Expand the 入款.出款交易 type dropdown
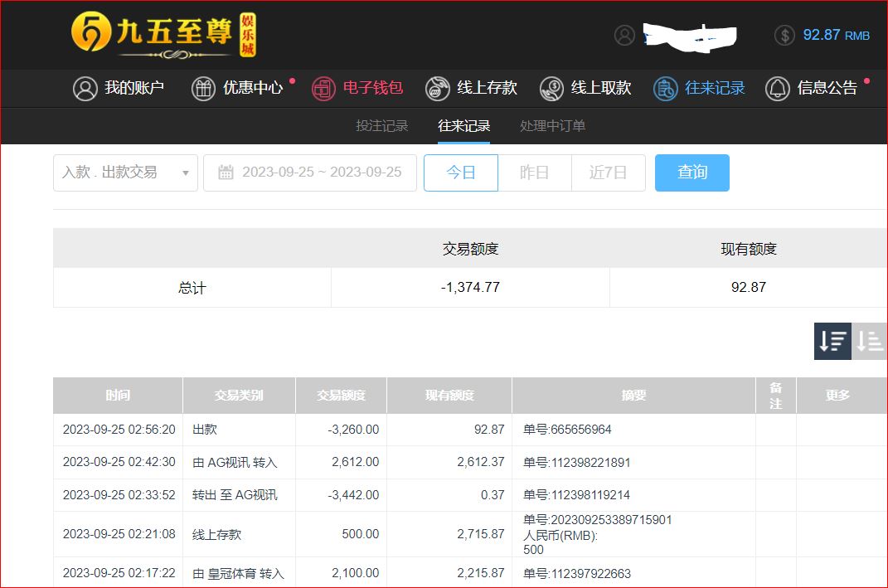 point(125,173)
